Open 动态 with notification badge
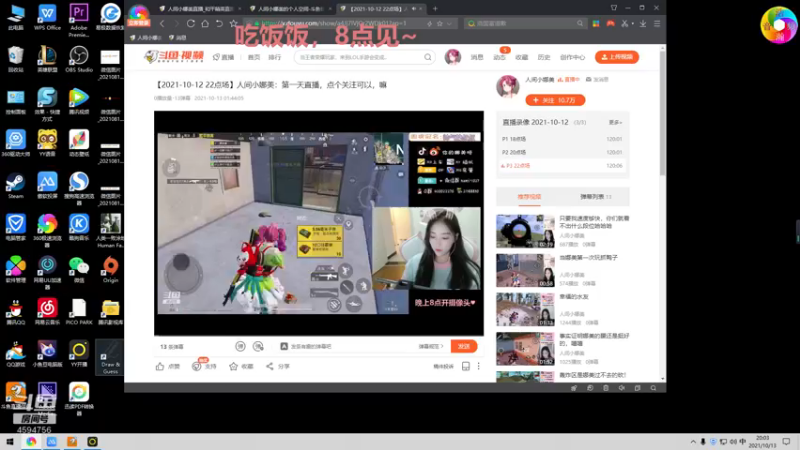 pos(499,57)
